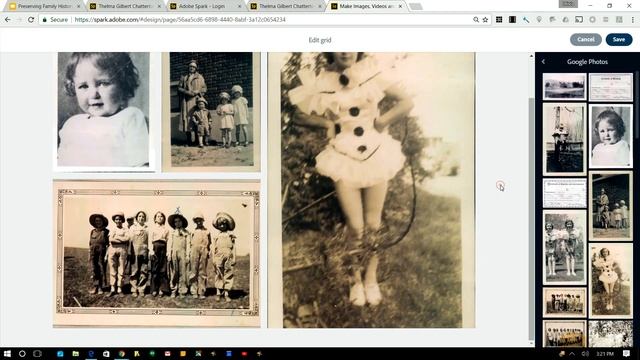Click the grid extension icon in Chrome toolbar
Viewport: 640px width, 360px height.
pos(499,20)
